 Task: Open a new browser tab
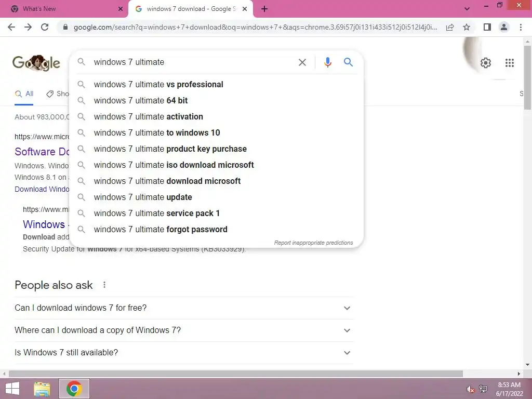[264, 9]
